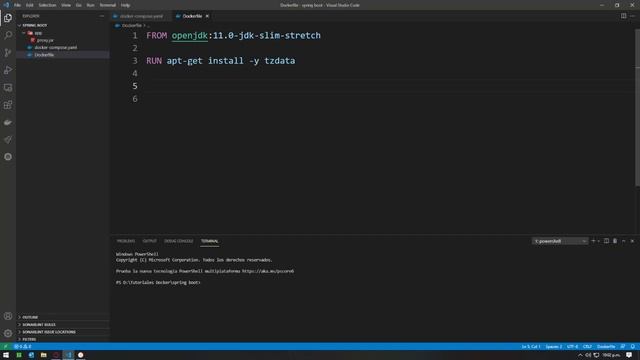Open the File menu

point(18,5)
